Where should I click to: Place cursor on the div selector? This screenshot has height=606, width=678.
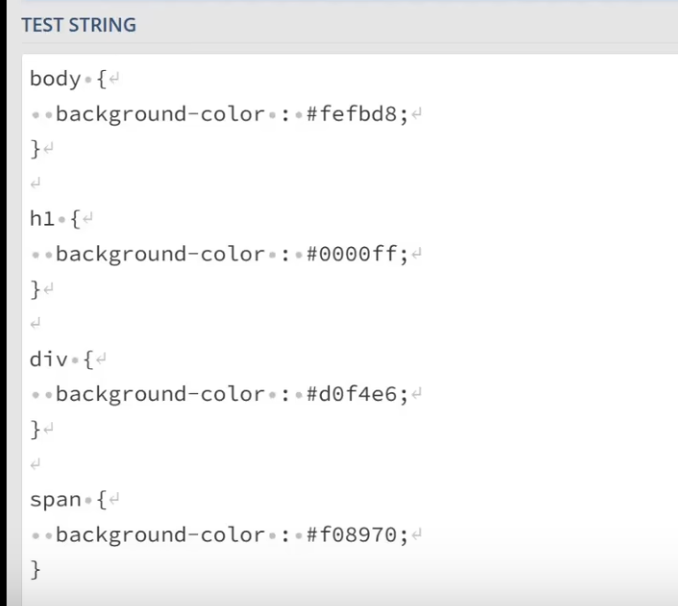point(48,358)
